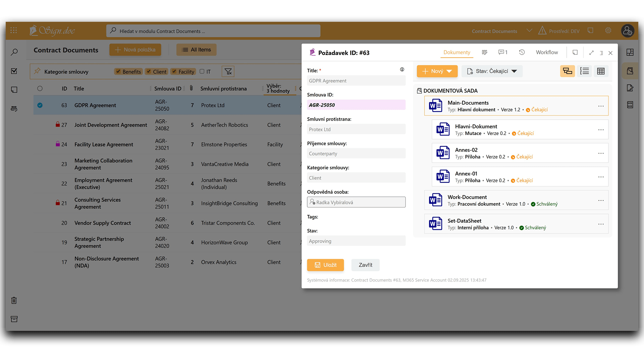Open the Main-Documents document
The image size is (644, 362).
click(516, 106)
